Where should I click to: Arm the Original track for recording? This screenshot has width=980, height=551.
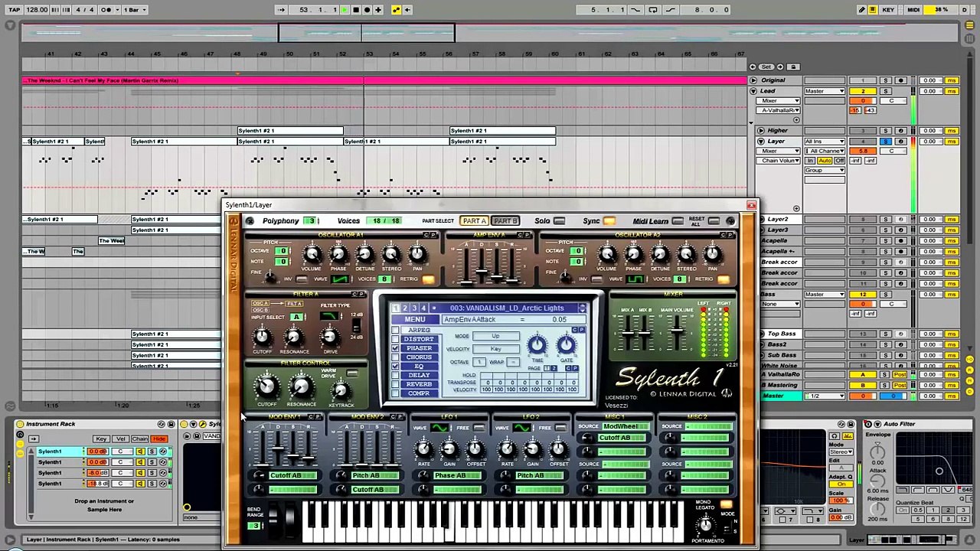(x=900, y=80)
